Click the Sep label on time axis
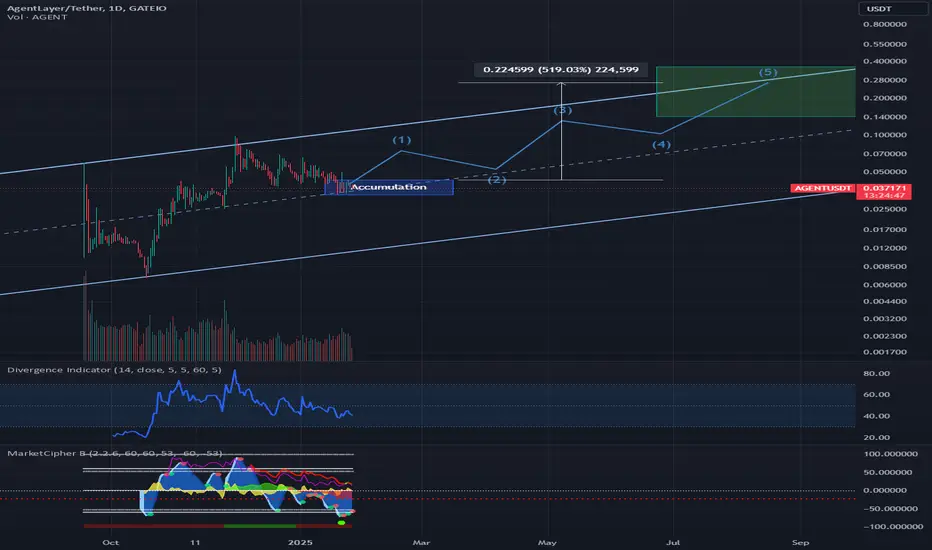The width and height of the screenshot is (932, 550). pos(801,542)
